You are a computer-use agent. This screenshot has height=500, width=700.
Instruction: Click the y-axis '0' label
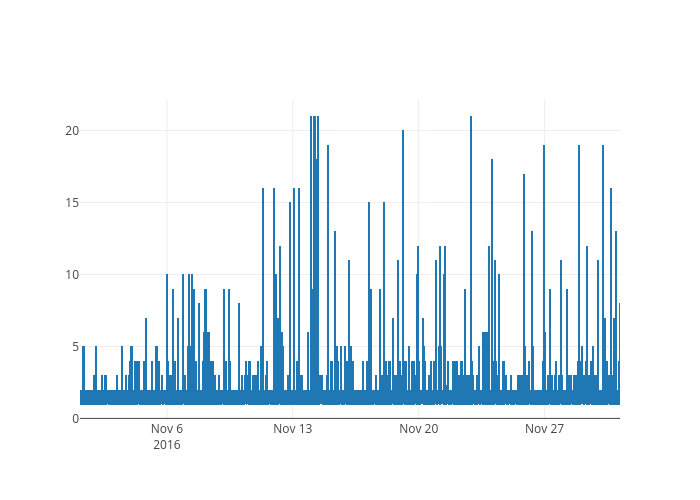[75, 419]
